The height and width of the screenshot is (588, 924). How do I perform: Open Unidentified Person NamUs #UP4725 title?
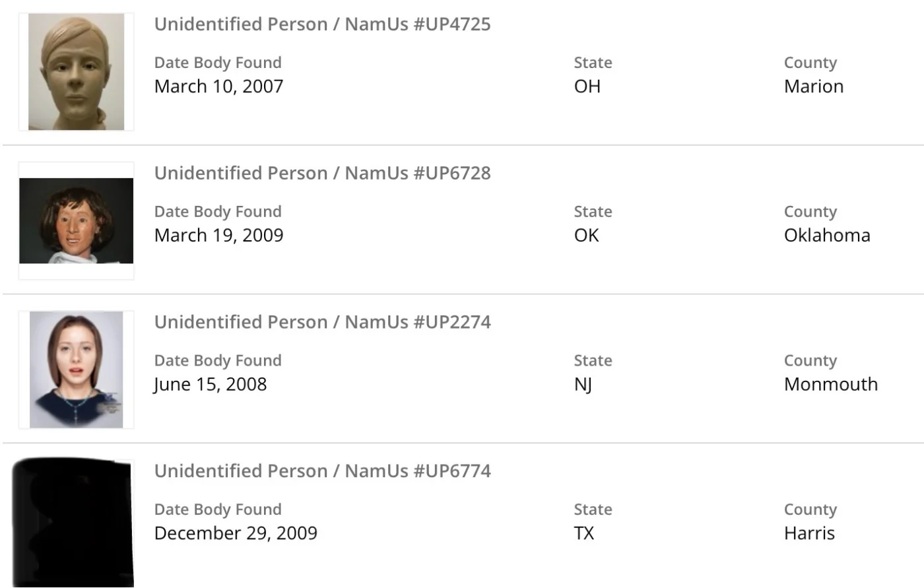coord(322,24)
